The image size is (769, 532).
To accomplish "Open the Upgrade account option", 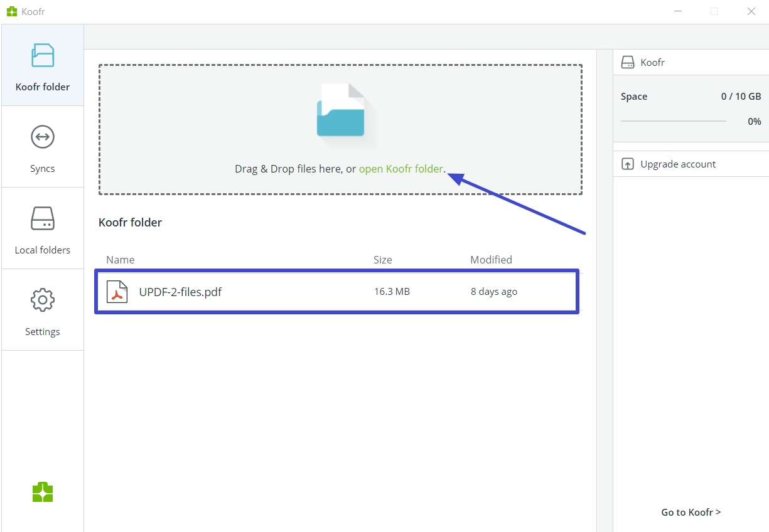I will click(x=691, y=164).
